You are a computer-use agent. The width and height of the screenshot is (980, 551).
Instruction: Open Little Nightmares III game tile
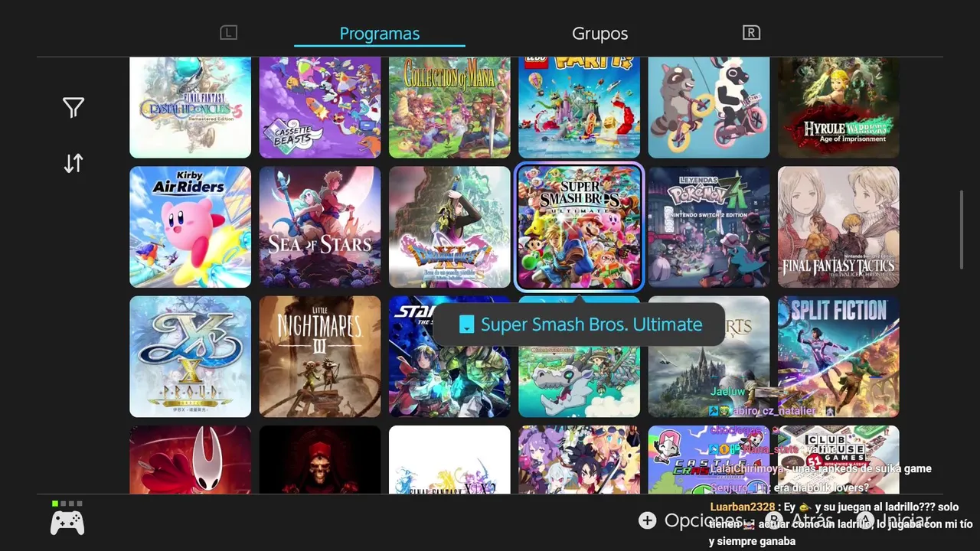pos(320,357)
